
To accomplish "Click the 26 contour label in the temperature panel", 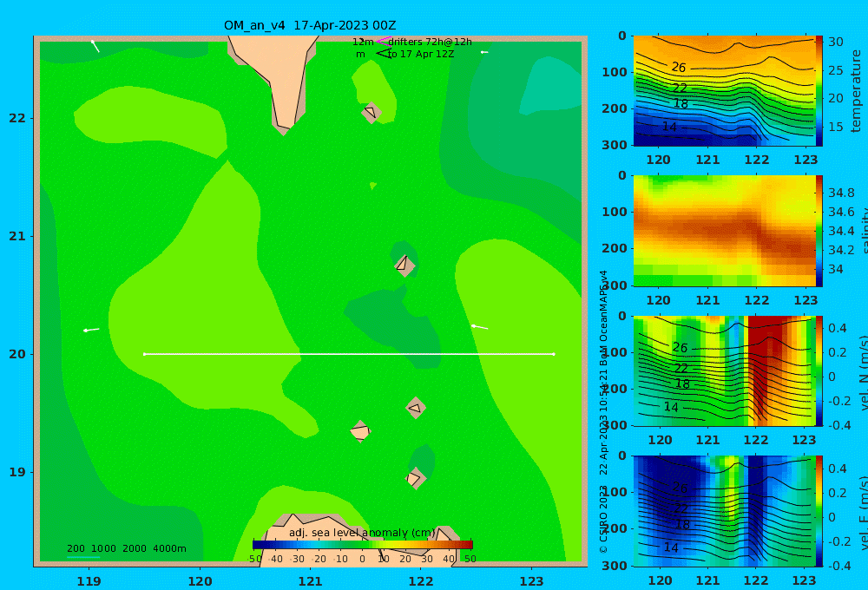I will point(679,68).
